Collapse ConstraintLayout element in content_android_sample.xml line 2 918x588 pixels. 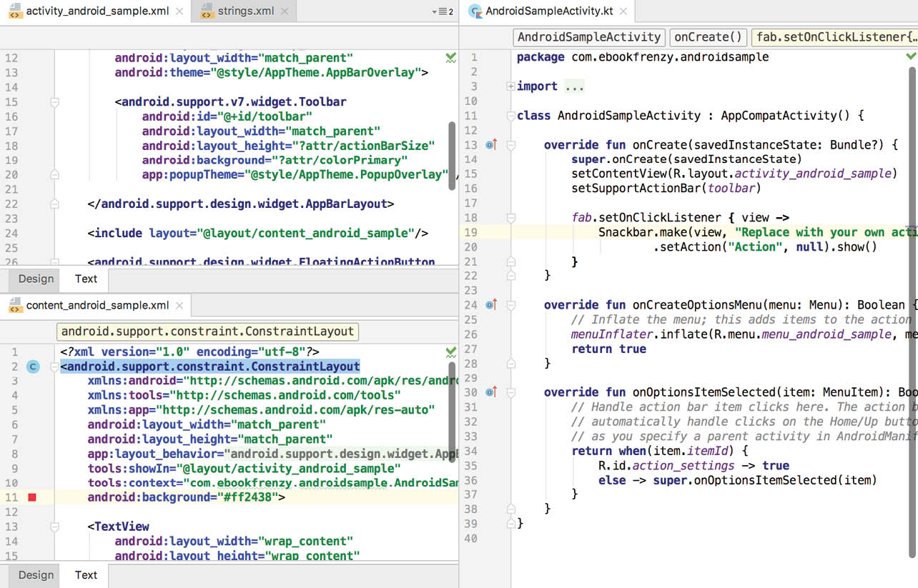click(x=54, y=367)
